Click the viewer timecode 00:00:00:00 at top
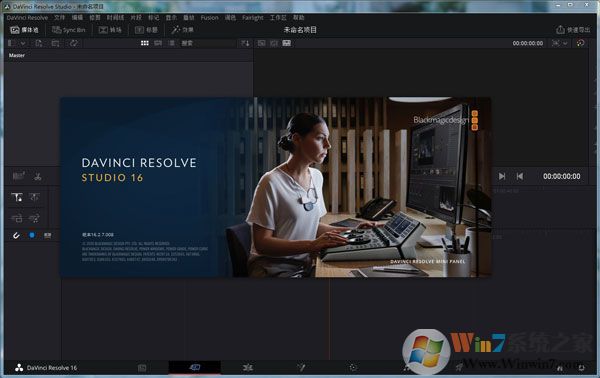600x378 pixels. (528, 43)
